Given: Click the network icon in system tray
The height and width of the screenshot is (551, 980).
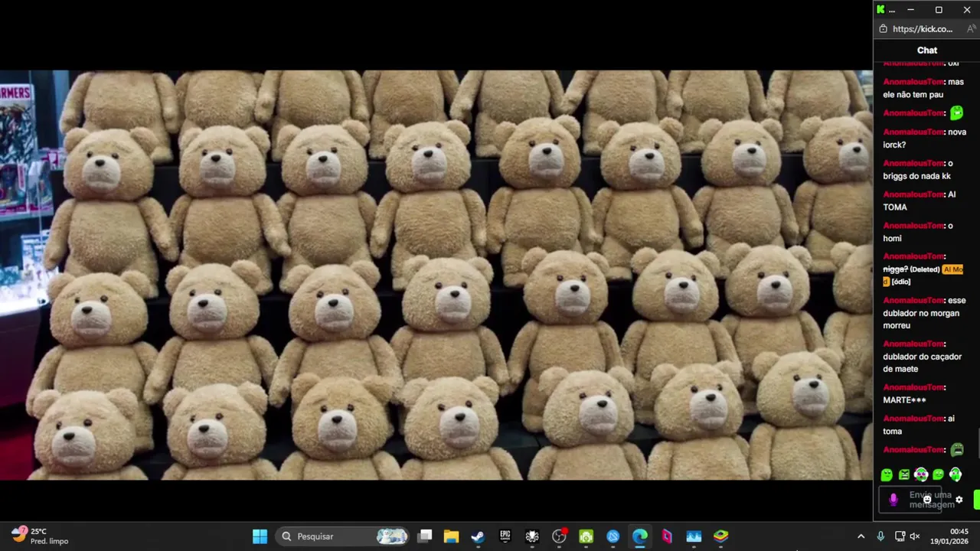Looking at the screenshot, I should point(900,536).
